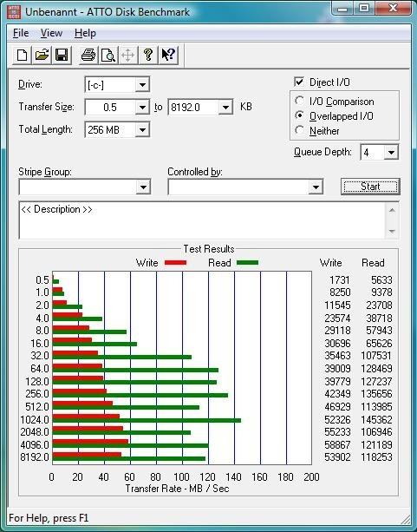Print results using the printer icon
Image resolution: width=417 pixels, height=532 pixels.
point(88,55)
